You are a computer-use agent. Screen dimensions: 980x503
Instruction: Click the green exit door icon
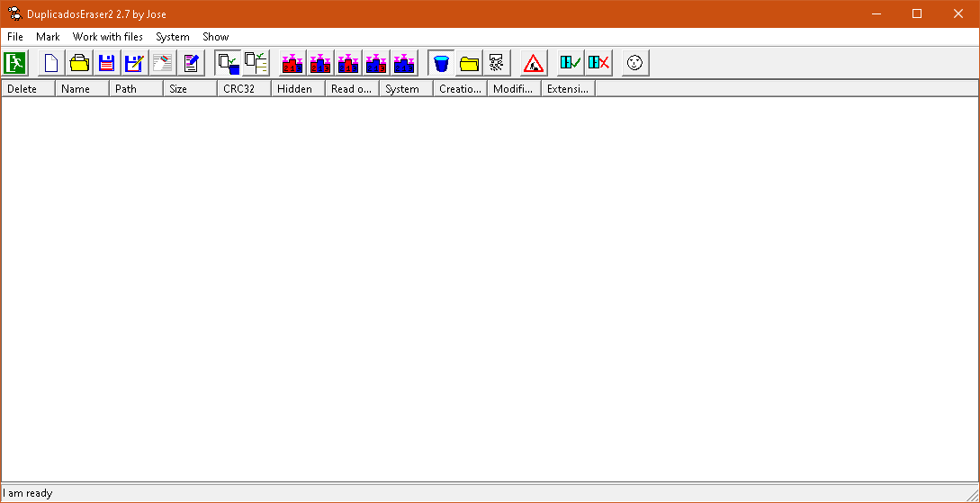click(x=15, y=63)
